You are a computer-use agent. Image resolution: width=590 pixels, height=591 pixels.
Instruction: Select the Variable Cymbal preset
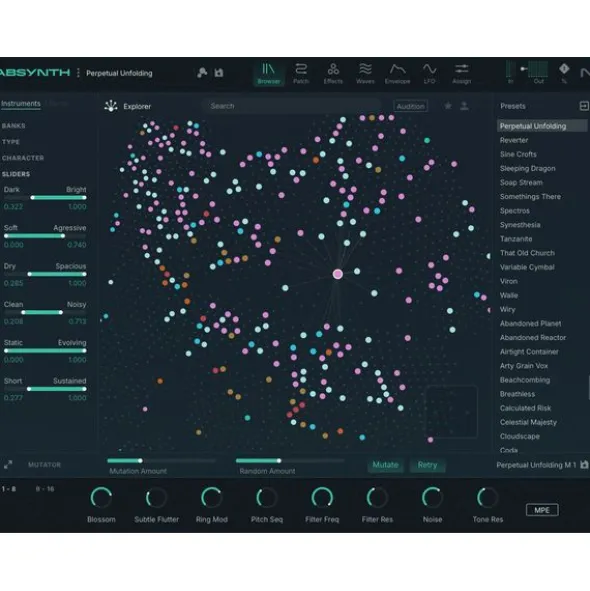pyautogui.click(x=527, y=267)
